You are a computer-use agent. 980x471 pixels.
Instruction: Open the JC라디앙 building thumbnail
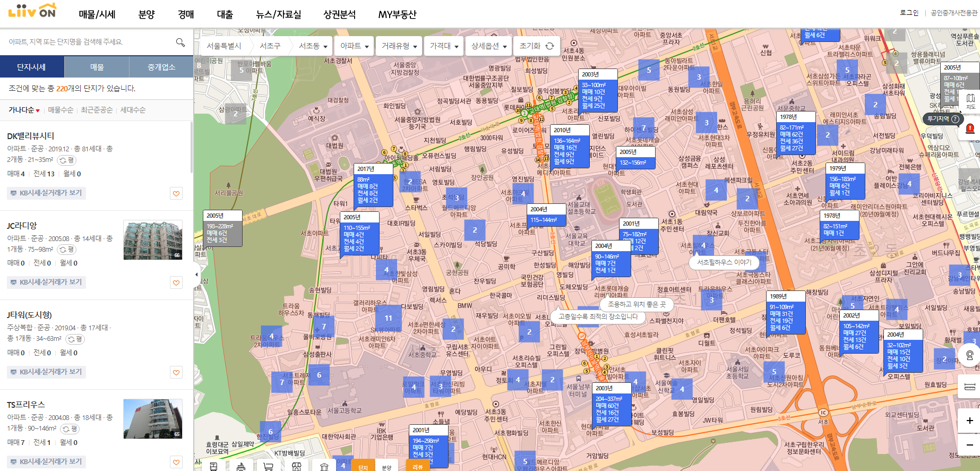pos(153,239)
